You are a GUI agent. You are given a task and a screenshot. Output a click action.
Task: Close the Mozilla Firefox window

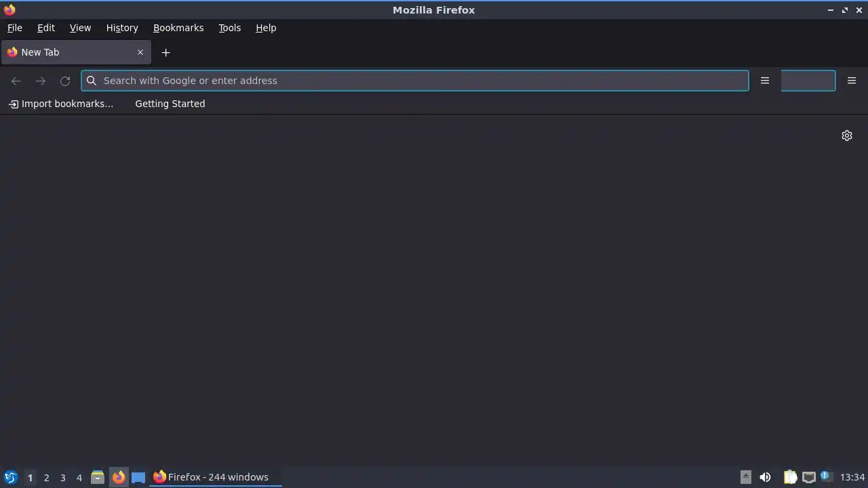[x=859, y=10]
